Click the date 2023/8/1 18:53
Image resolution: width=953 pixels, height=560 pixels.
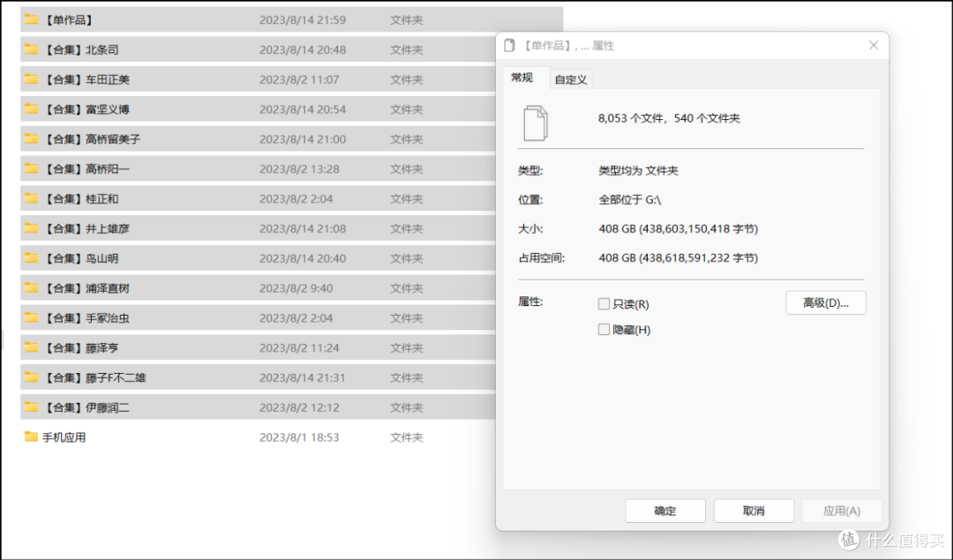tap(299, 437)
